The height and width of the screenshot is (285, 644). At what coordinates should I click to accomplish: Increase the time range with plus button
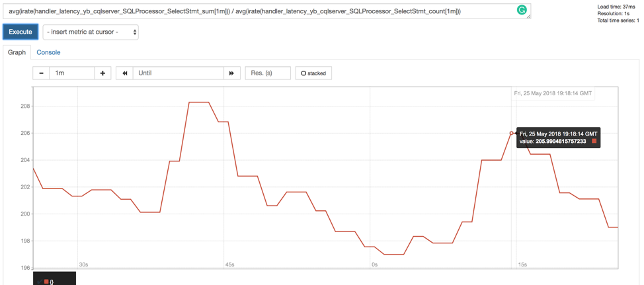(102, 73)
